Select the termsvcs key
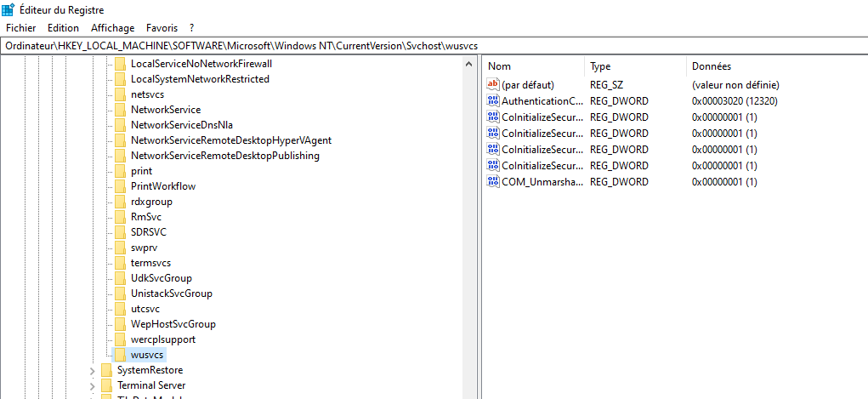 pos(151,263)
